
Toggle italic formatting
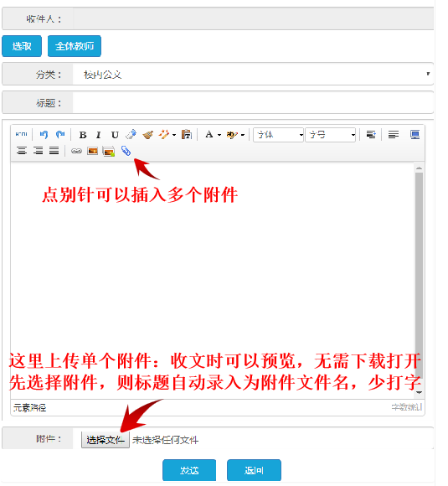tap(99, 135)
